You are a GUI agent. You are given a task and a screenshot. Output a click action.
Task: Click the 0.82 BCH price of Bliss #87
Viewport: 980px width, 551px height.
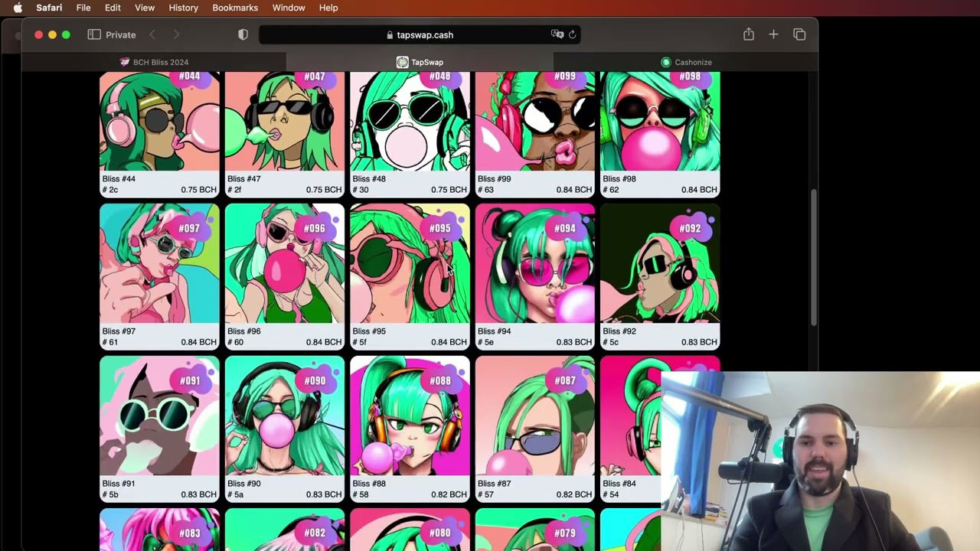[x=574, y=494]
